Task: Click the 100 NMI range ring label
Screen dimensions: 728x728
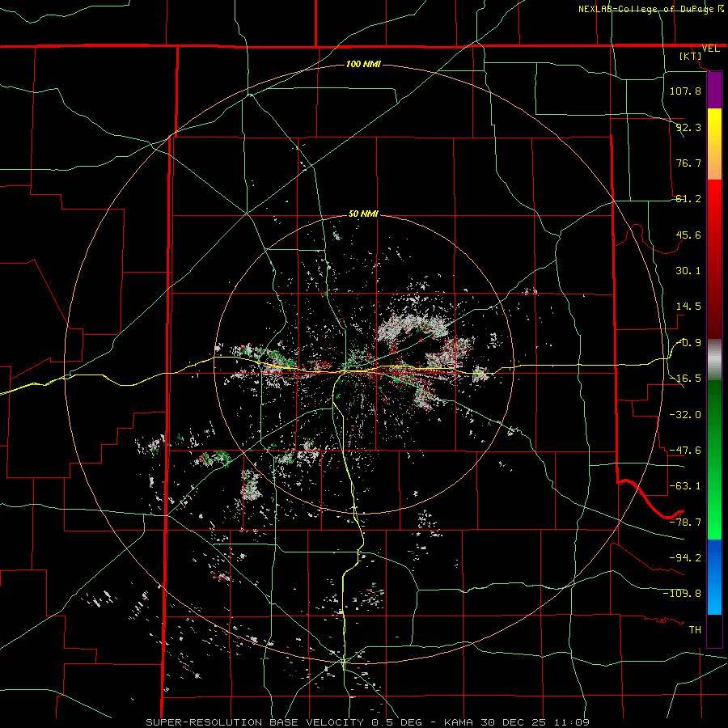Action: 363,64
